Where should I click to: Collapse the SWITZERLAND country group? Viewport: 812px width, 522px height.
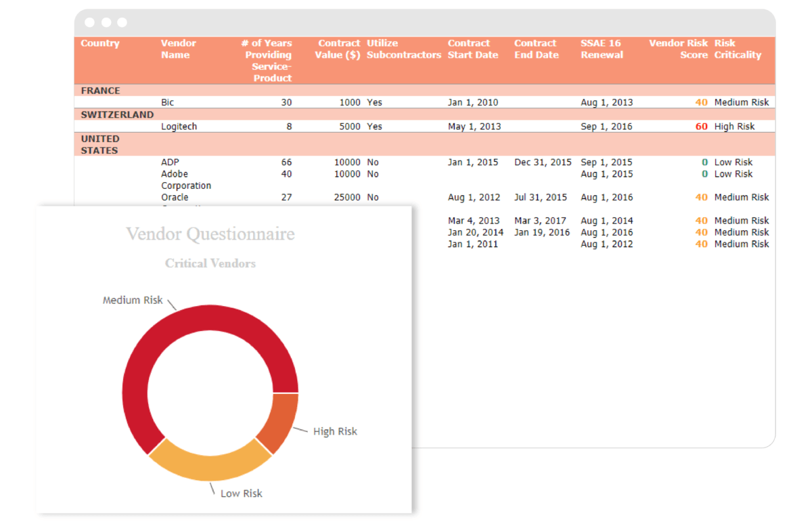pyautogui.click(x=116, y=114)
